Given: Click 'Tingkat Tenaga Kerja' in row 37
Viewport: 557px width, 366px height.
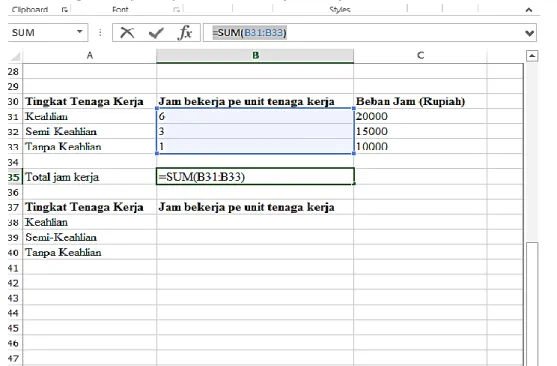Looking at the screenshot, I should [x=90, y=207].
